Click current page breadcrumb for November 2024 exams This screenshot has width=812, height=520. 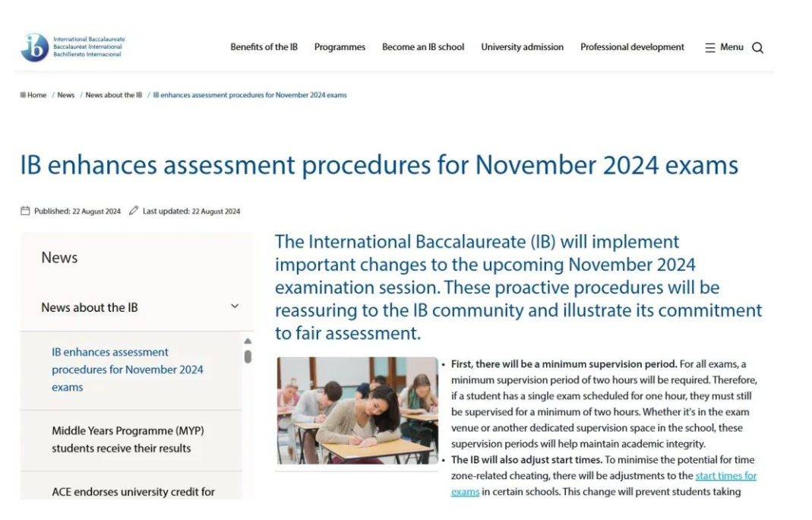[250, 95]
